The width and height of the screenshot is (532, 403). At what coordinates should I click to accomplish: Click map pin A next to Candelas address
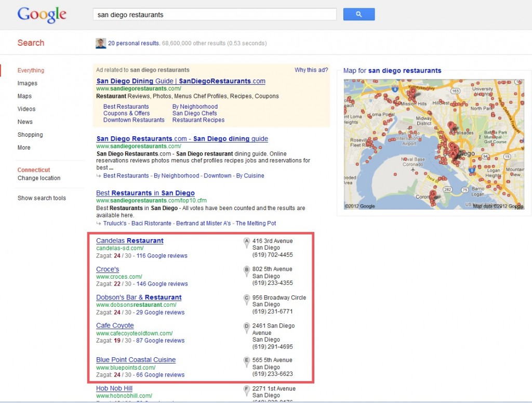[x=247, y=242]
